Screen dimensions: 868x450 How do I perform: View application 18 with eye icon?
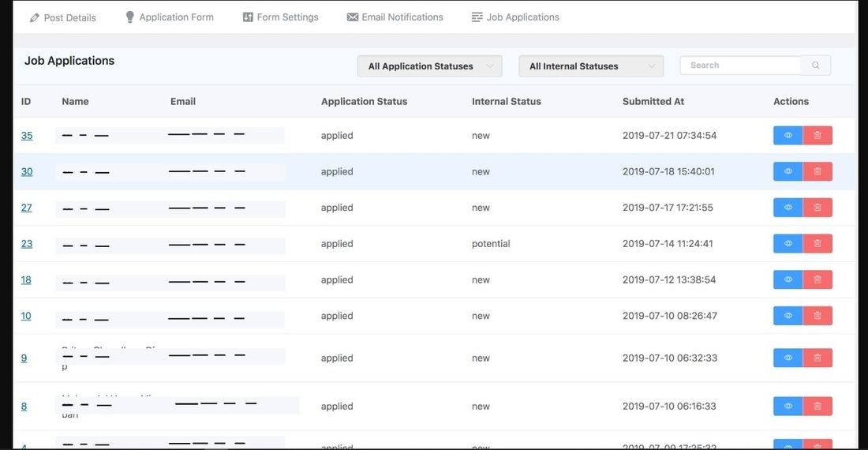click(x=788, y=279)
